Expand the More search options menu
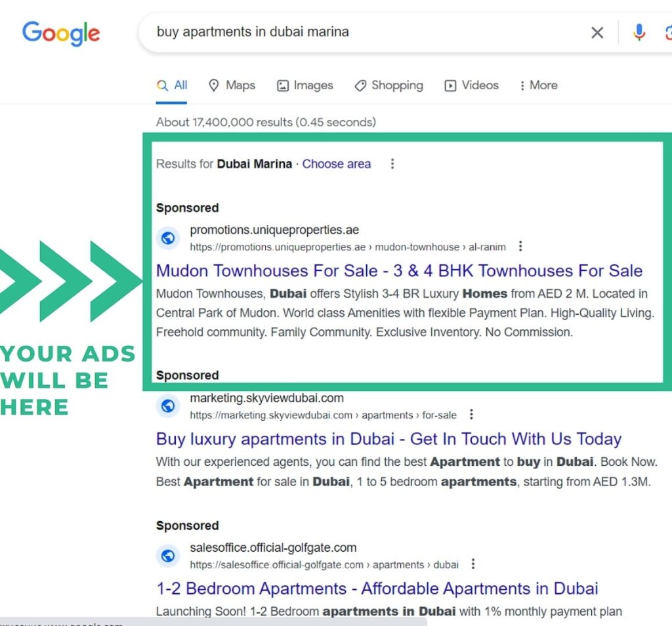672x626 pixels. click(x=538, y=85)
